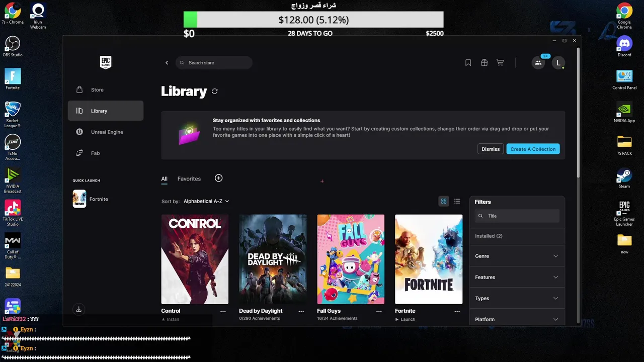The image size is (644, 362).
Task: Open the Dead by Daylight cover
Action: 273,259
